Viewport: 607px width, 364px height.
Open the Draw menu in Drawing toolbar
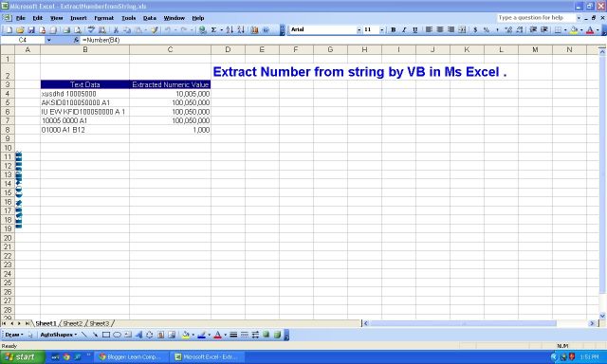tap(14, 335)
